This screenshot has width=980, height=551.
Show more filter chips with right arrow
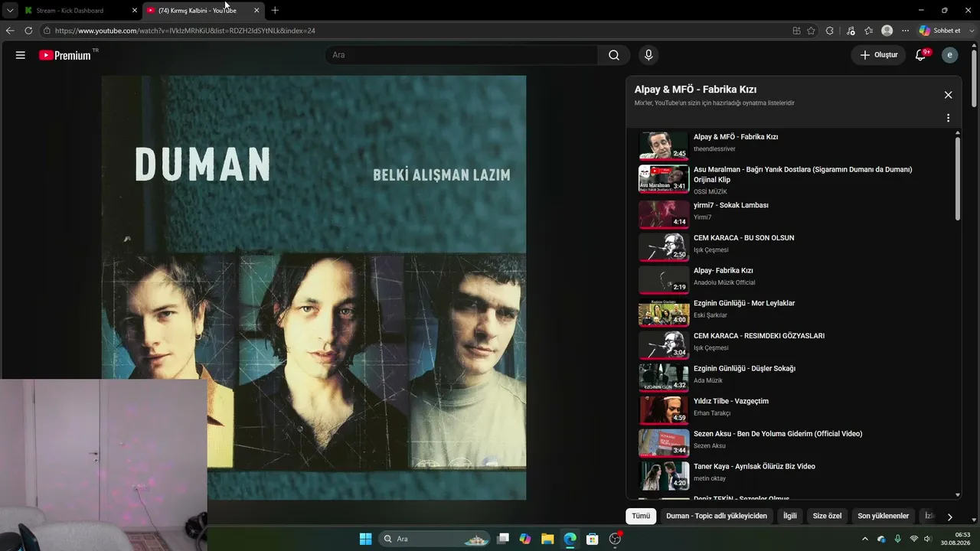(949, 517)
